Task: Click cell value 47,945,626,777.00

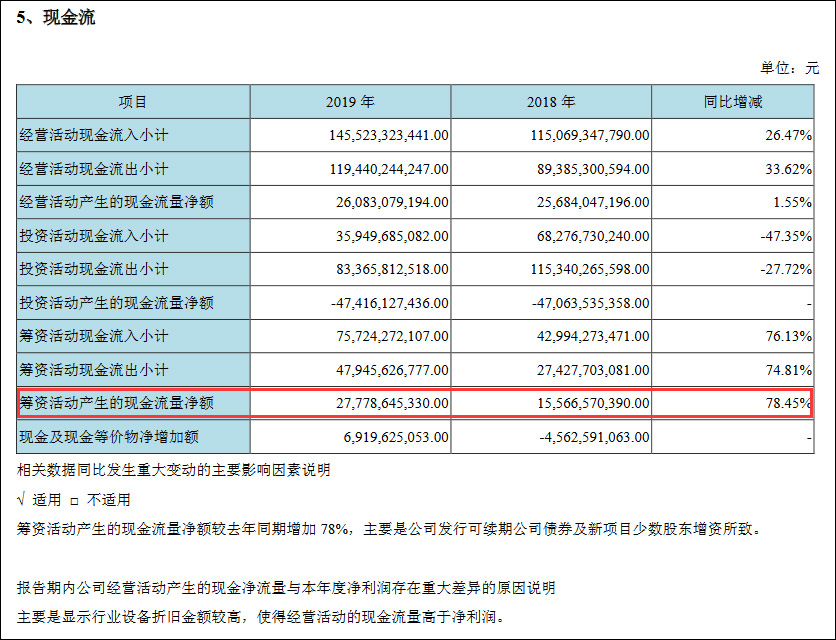Action: click(392, 370)
